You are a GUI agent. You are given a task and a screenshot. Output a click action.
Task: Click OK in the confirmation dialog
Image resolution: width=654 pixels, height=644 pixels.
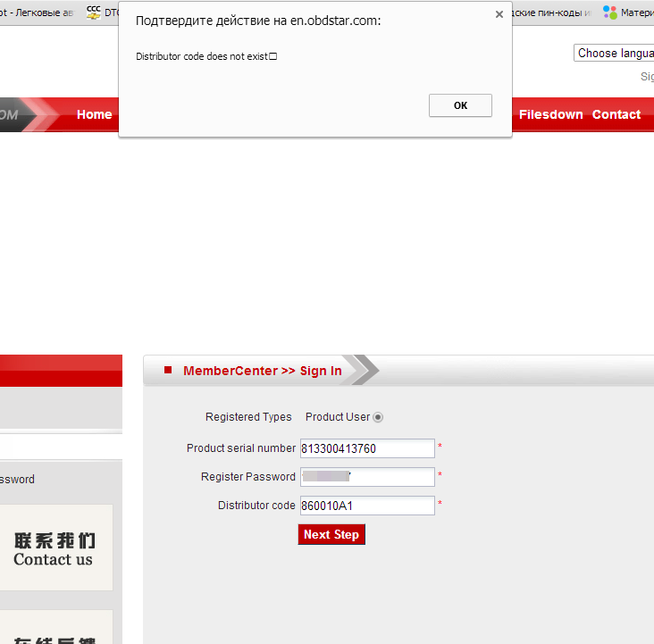point(460,105)
